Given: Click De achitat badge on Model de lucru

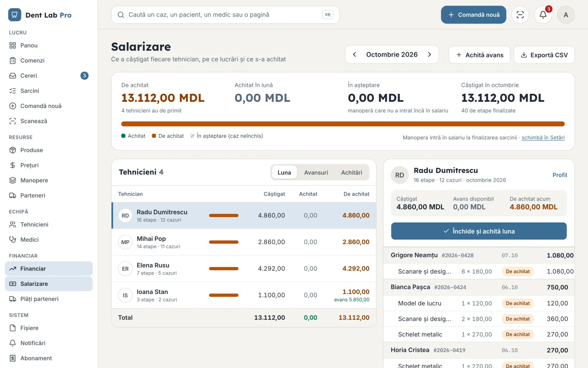Looking at the screenshot, I should coord(517,303).
